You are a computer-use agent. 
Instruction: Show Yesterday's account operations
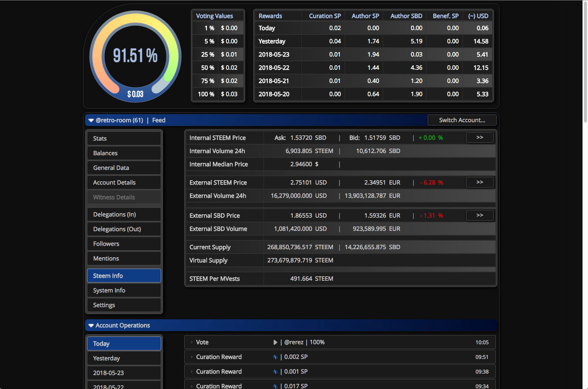[124, 358]
